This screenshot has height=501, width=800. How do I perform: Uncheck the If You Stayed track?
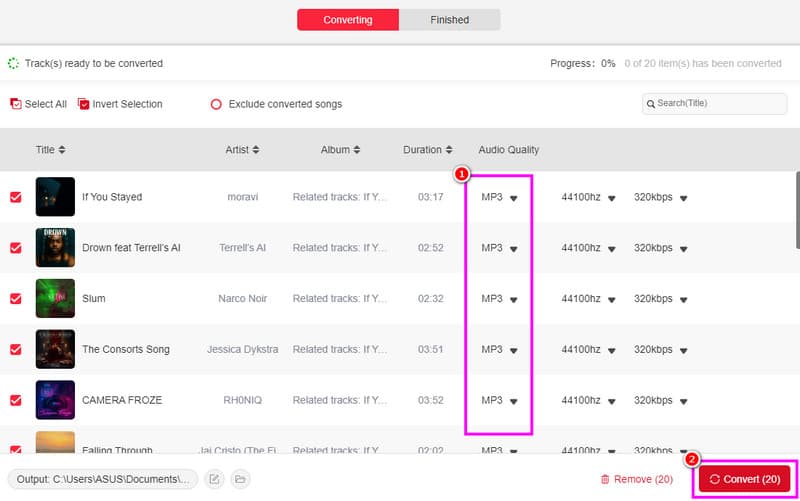(x=16, y=197)
